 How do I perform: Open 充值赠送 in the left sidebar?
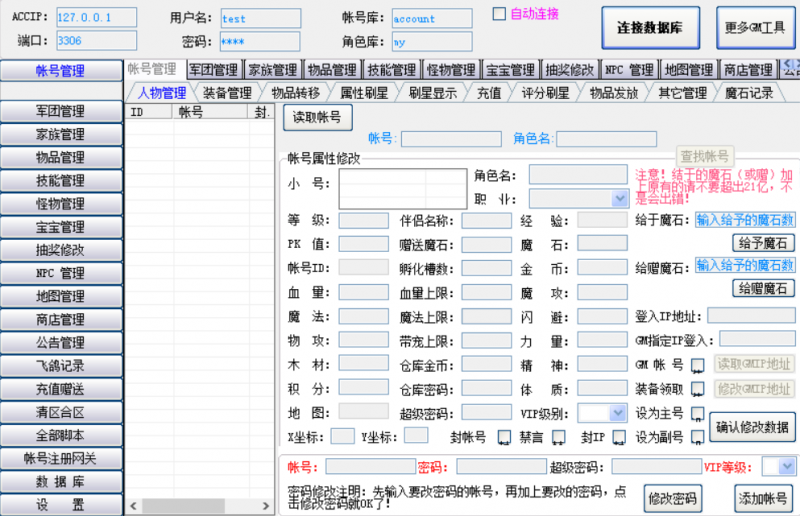pyautogui.click(x=61, y=389)
